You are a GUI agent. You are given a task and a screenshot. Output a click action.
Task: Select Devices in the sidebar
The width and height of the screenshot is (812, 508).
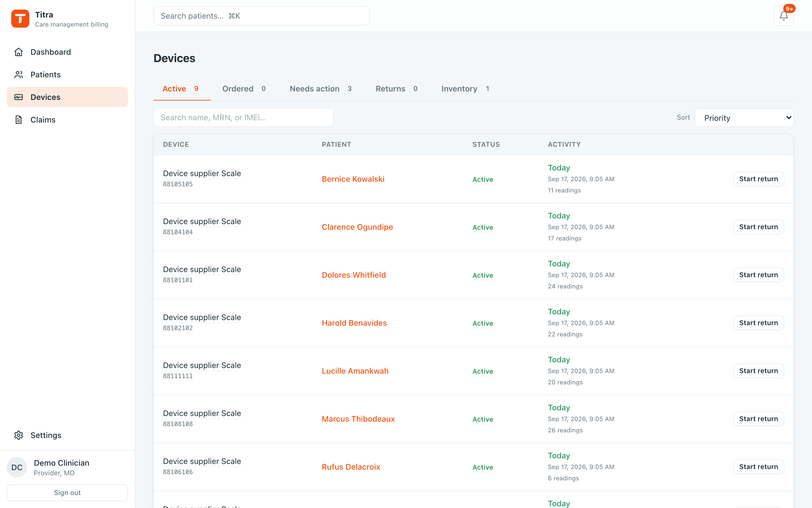coord(67,97)
